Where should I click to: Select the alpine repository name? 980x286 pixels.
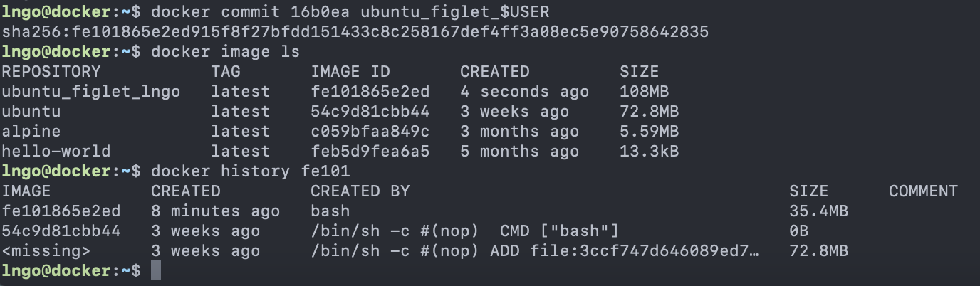point(31,132)
